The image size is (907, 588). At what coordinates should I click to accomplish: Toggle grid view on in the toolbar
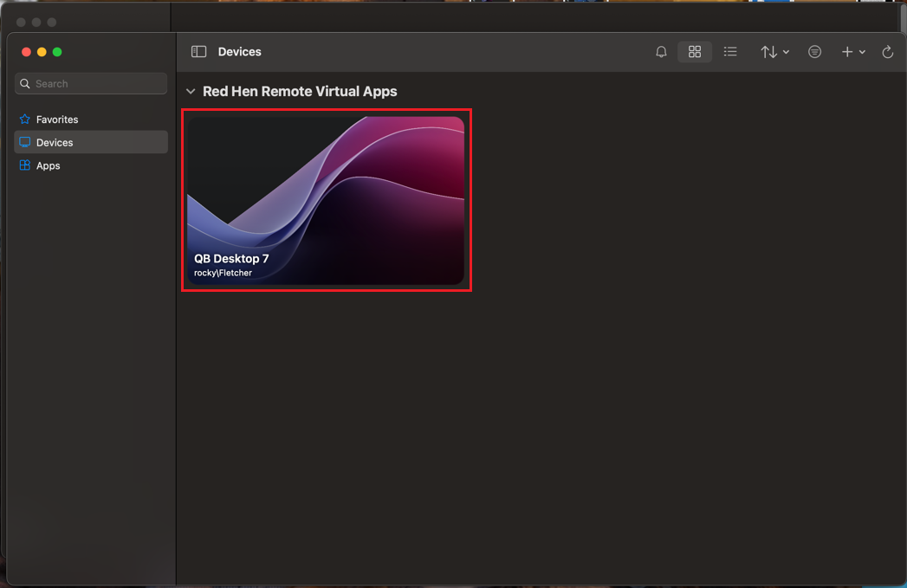tap(695, 52)
